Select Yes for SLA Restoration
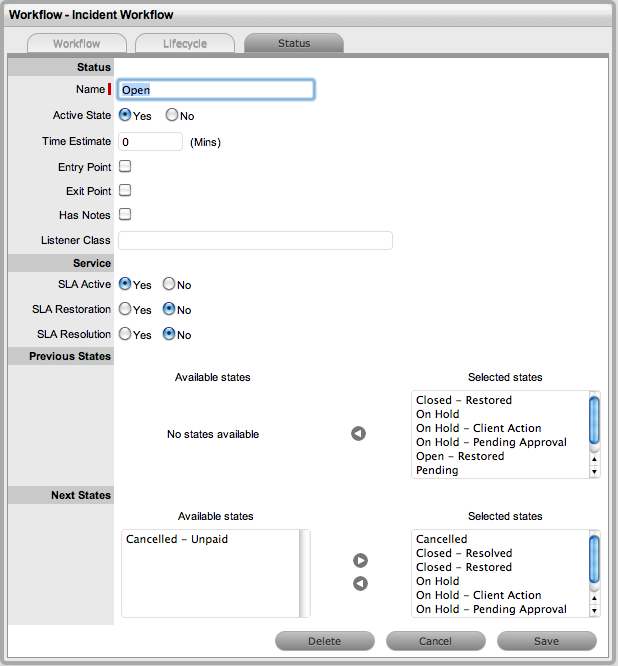The width and height of the screenshot is (618, 666). [125, 309]
